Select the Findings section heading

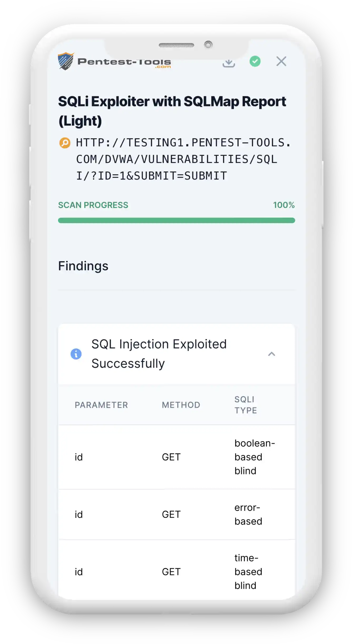coord(83,266)
